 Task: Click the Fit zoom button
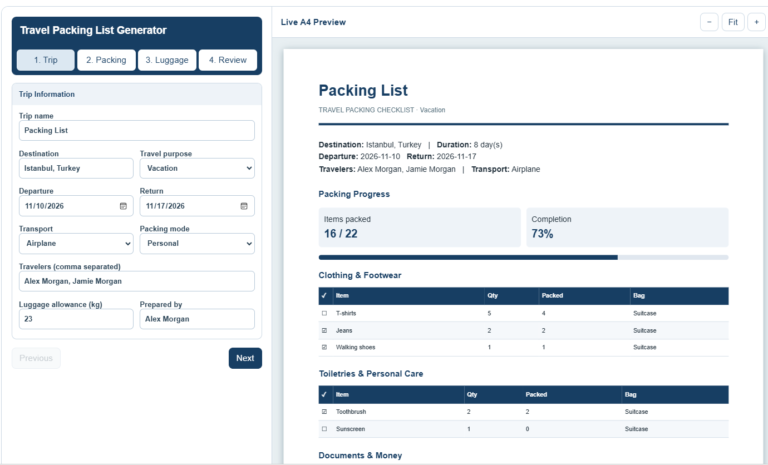(733, 22)
